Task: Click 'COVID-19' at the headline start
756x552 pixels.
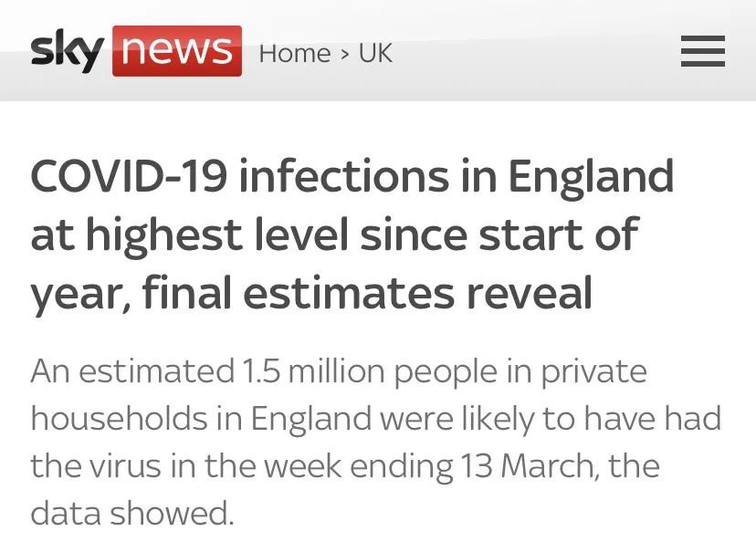Action: click(130, 176)
